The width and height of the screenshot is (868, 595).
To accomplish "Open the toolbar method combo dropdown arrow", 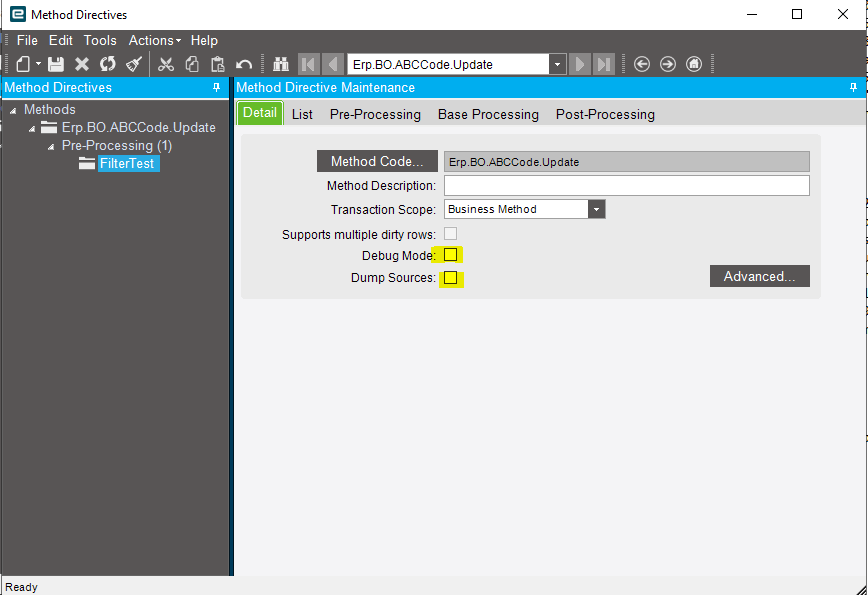I will [557, 64].
